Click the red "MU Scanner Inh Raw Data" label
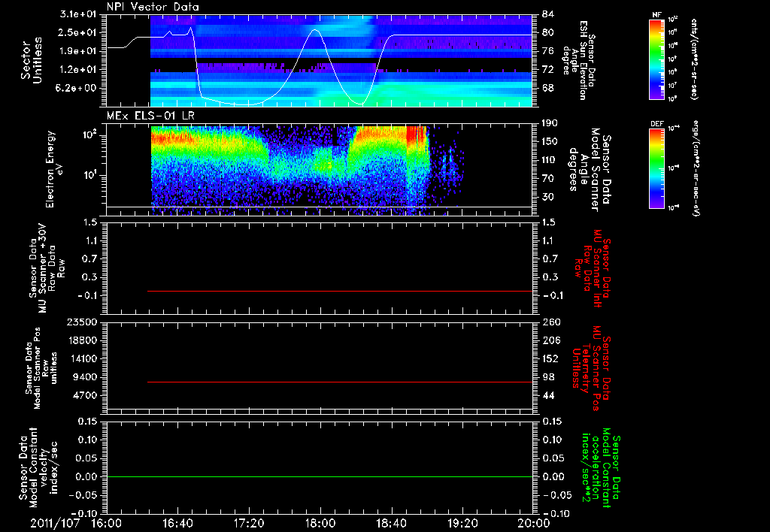Image resolution: width=770 pixels, height=532 pixels. (x=593, y=268)
